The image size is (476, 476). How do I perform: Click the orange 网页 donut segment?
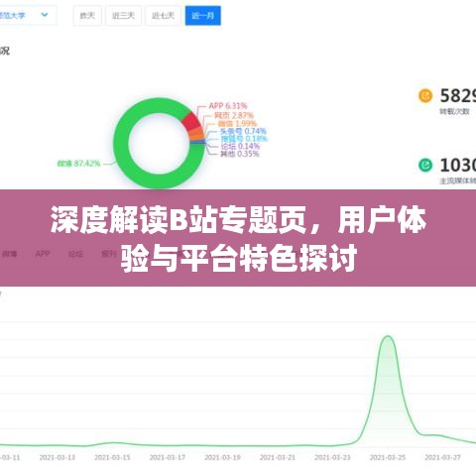point(196,133)
